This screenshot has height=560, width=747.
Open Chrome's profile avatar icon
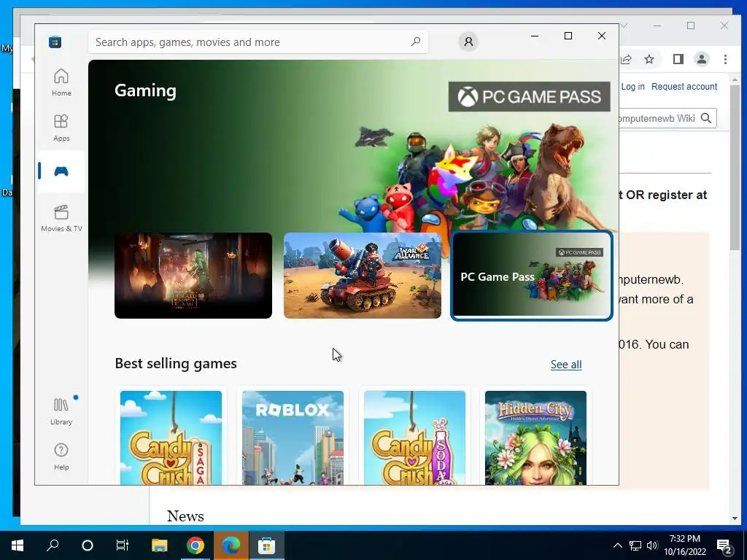702,59
